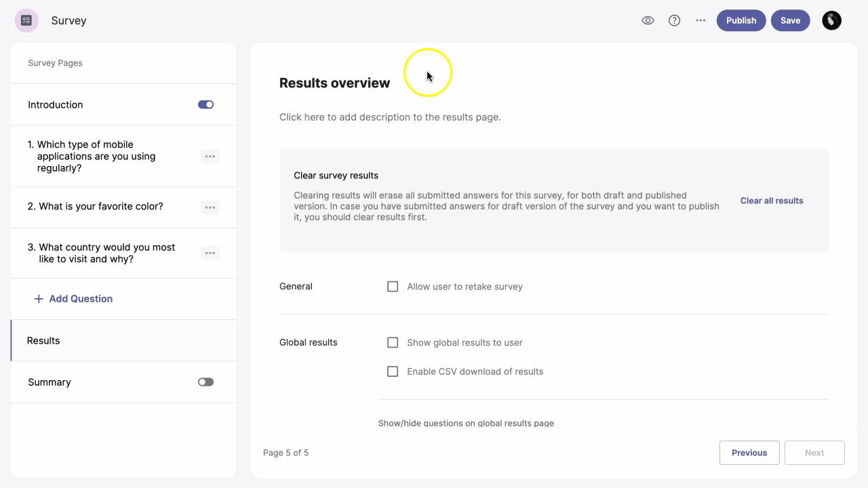Open the help question mark icon

click(x=674, y=20)
